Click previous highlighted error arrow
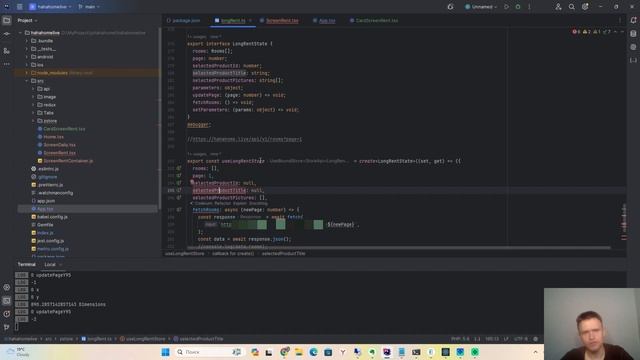640x360 pixels. pos(615,31)
